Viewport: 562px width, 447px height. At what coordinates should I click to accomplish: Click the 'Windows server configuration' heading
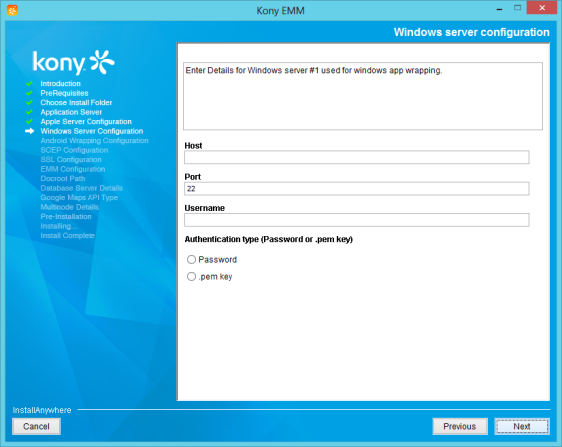point(471,32)
